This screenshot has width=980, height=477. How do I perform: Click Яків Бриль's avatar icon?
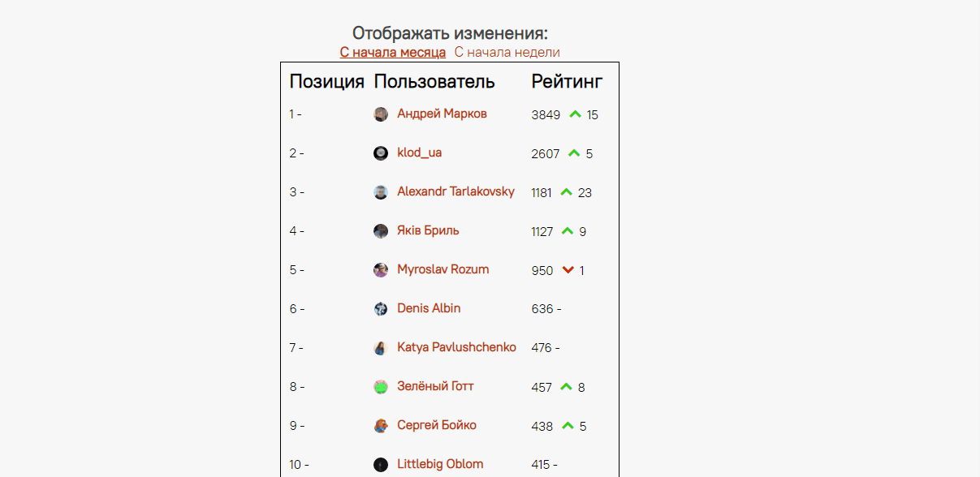coord(381,231)
